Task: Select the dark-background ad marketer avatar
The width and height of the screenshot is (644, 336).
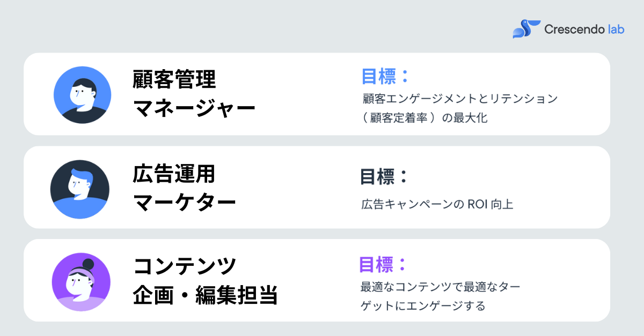Action: pos(80,189)
